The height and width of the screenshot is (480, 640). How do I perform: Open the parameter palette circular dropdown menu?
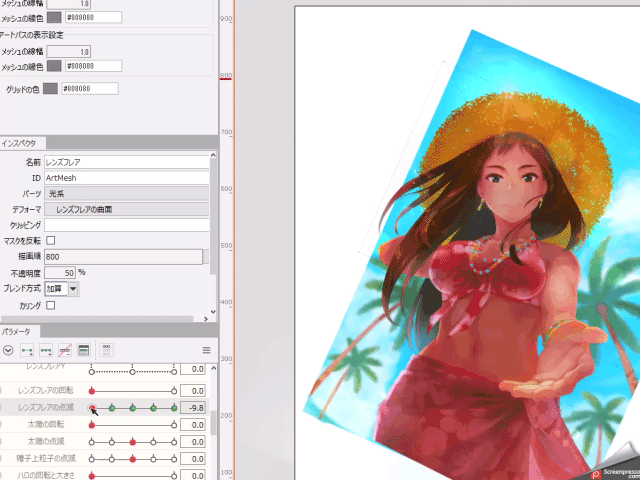8,350
